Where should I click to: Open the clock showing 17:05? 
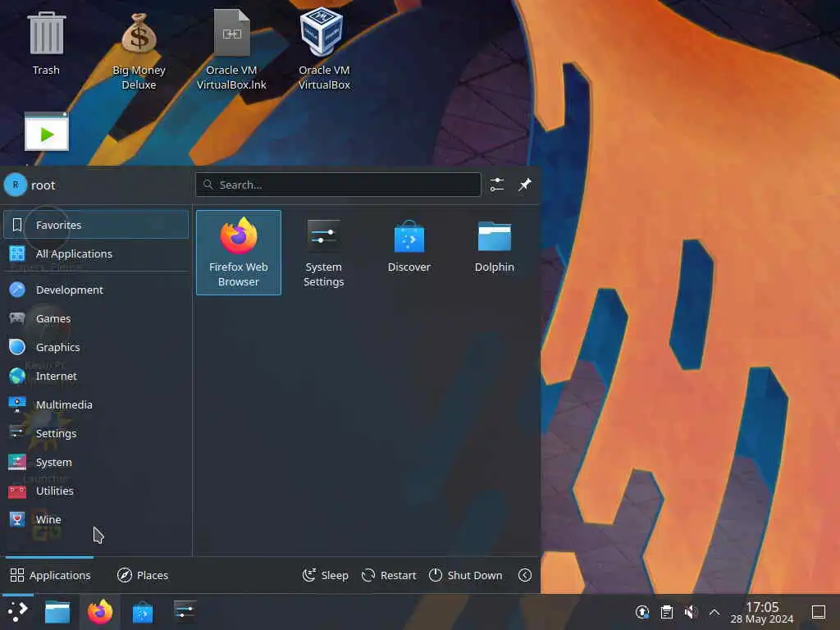pos(762,612)
